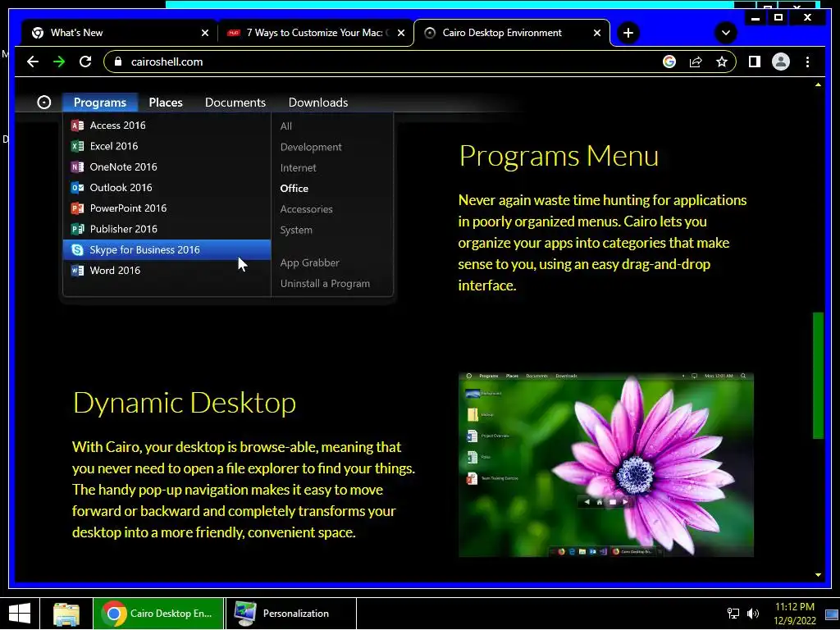840x630 pixels.
Task: Open File Explorer from the taskbar
Action: click(66, 614)
